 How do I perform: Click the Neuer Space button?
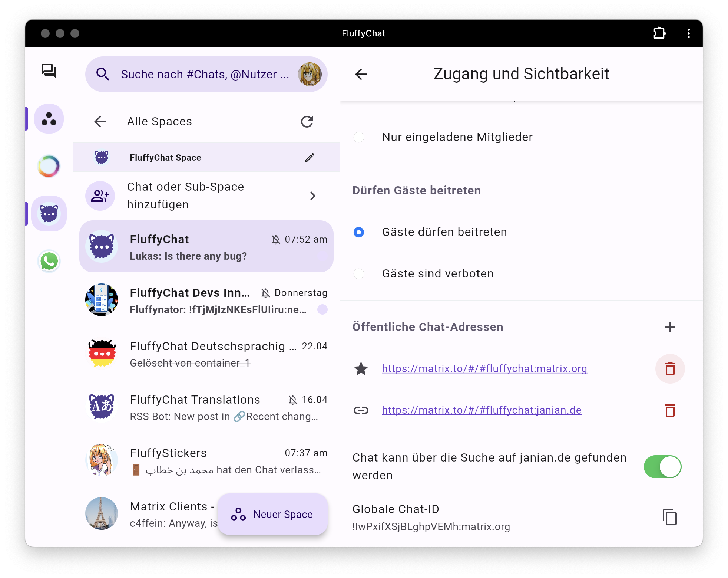pos(272,514)
